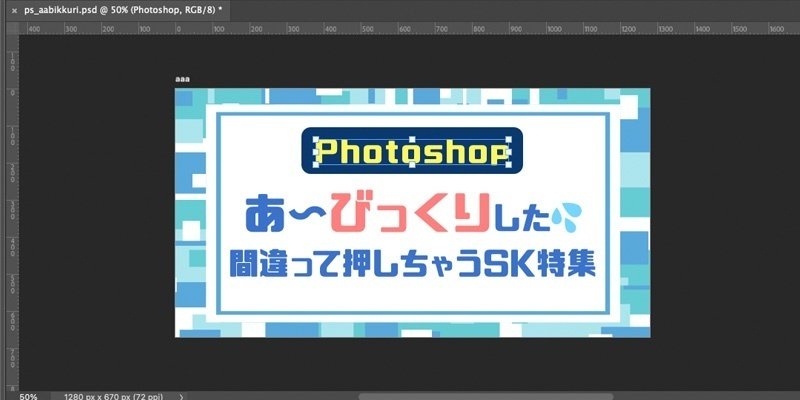
Task: Select the ps_aabikkuri.psd document tab
Action: [x=118, y=10]
